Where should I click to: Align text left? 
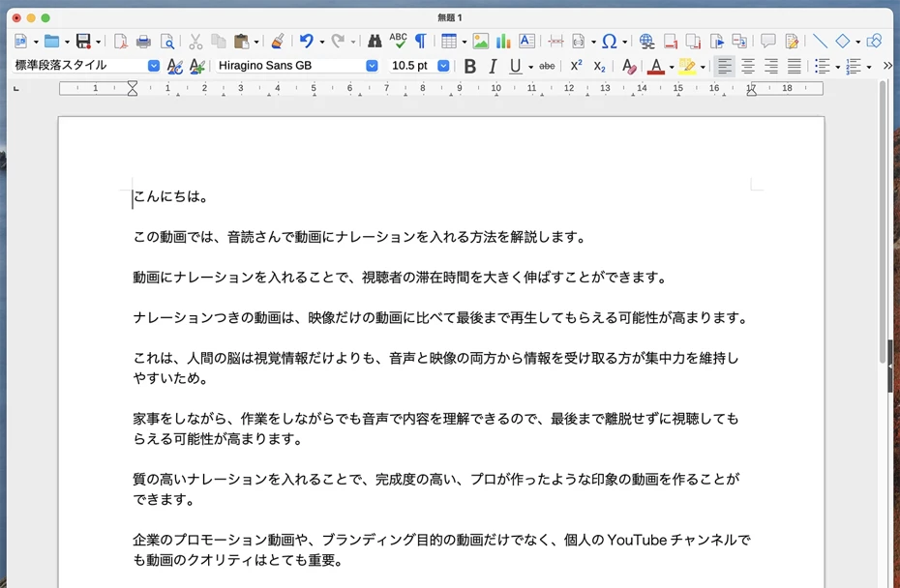(725, 67)
